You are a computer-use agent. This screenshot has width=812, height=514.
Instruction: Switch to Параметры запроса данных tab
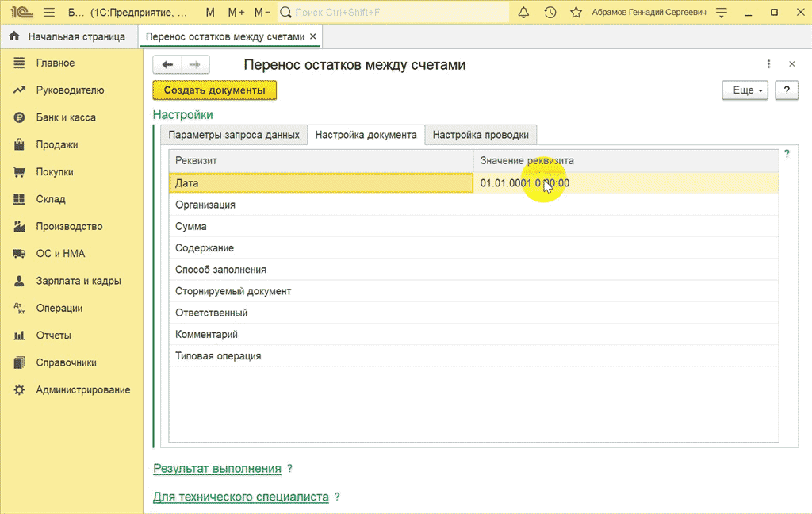tap(233, 135)
